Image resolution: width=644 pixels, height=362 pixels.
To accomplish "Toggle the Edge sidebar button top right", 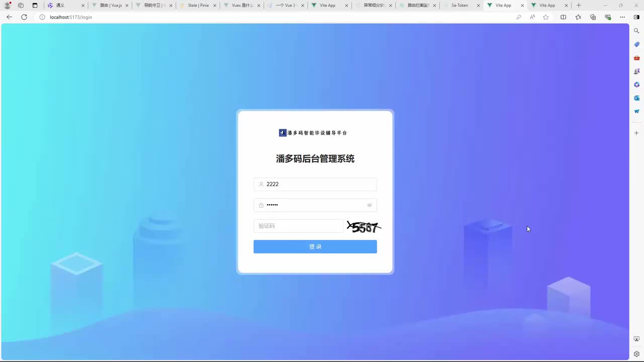I will click(x=636, y=17).
